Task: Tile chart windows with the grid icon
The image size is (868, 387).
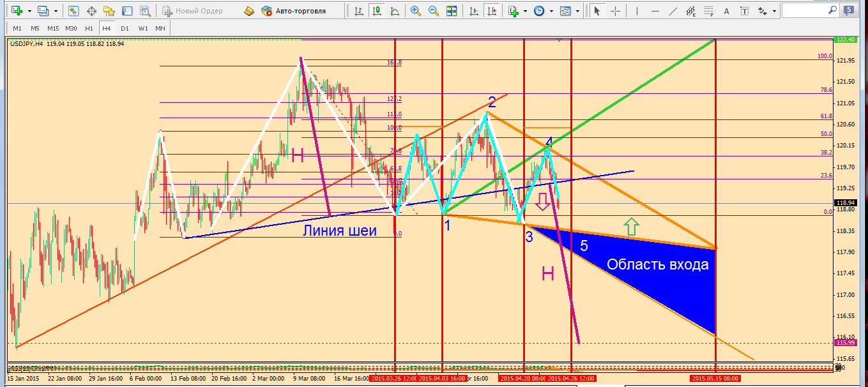Action: 452,11
